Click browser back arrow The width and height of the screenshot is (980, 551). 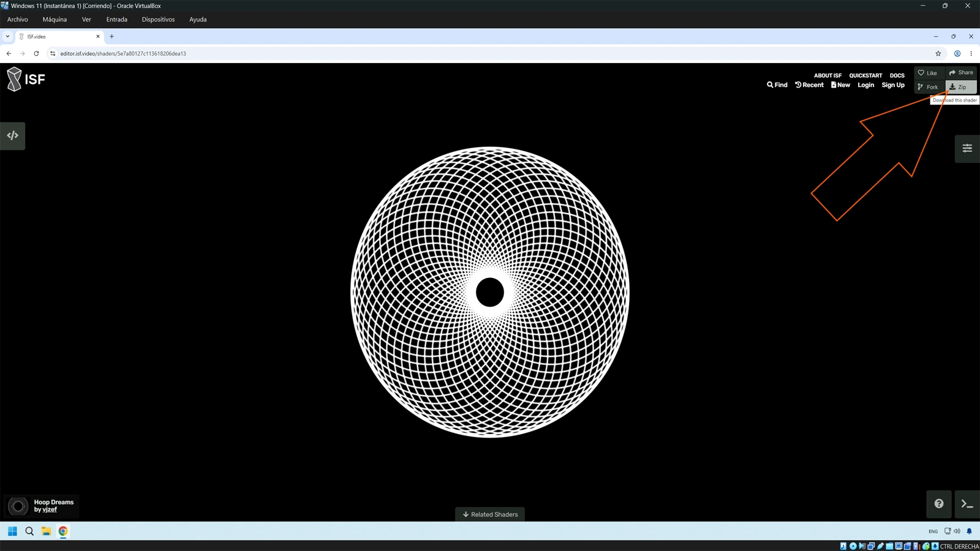click(9, 53)
